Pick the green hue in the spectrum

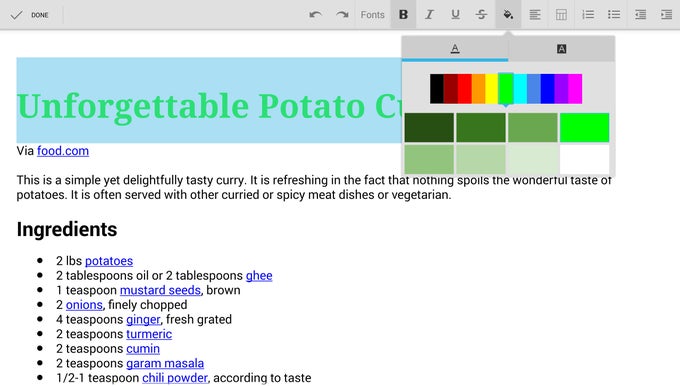506,88
